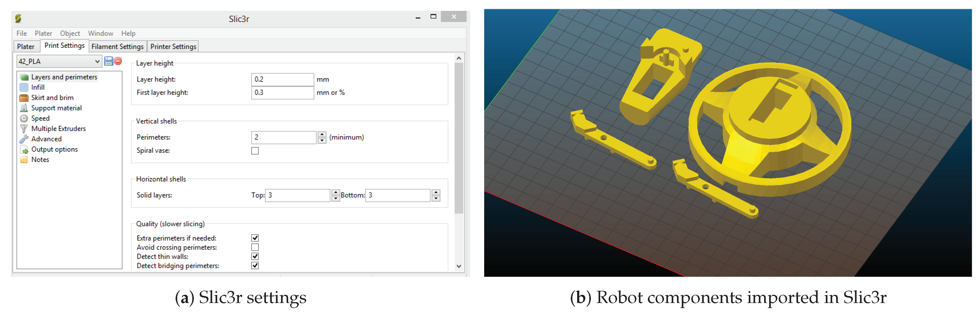This screenshot has height=316, width=980.
Task: Enable Avoid crossing perimeters checkbox
Action: [x=255, y=247]
